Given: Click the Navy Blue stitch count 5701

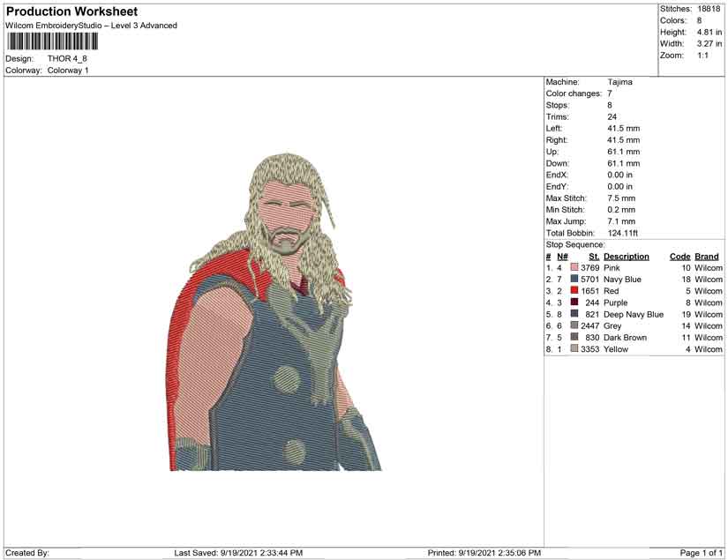Looking at the screenshot, I should [590, 280].
